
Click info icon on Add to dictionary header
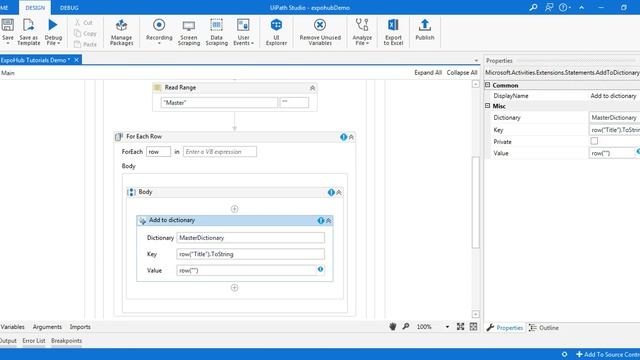pyautogui.click(x=321, y=220)
